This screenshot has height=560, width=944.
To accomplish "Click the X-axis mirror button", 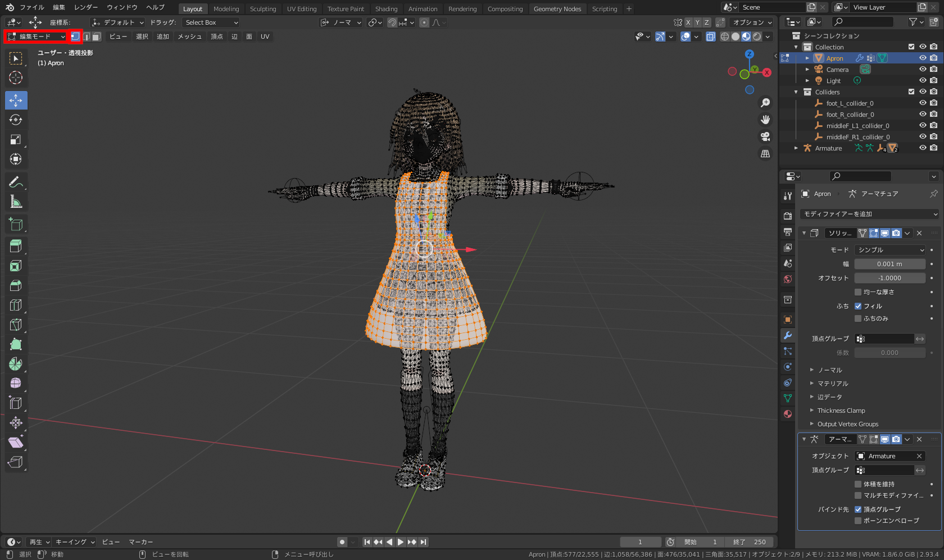I will click(x=688, y=22).
